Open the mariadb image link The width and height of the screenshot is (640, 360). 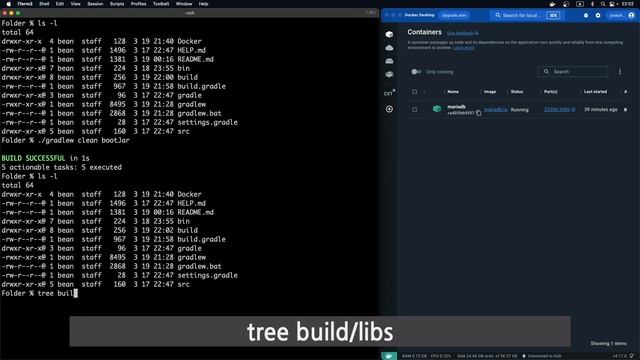click(496, 109)
